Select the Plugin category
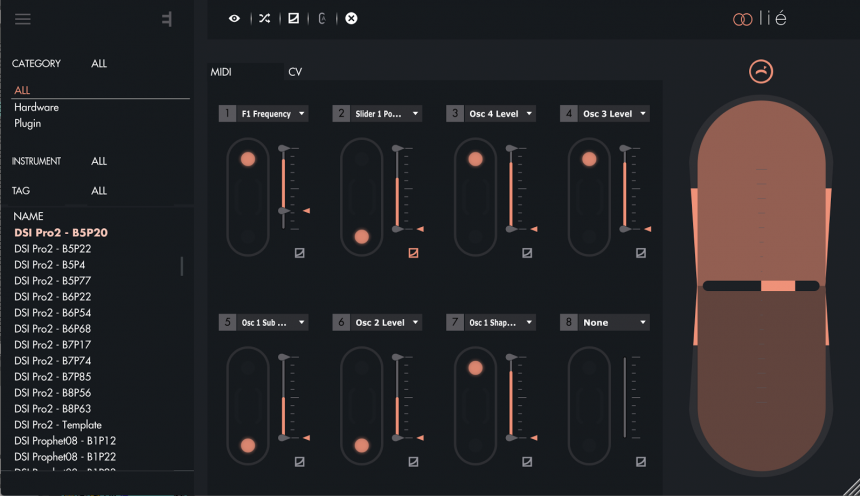This screenshot has height=496, width=860. tap(27, 123)
